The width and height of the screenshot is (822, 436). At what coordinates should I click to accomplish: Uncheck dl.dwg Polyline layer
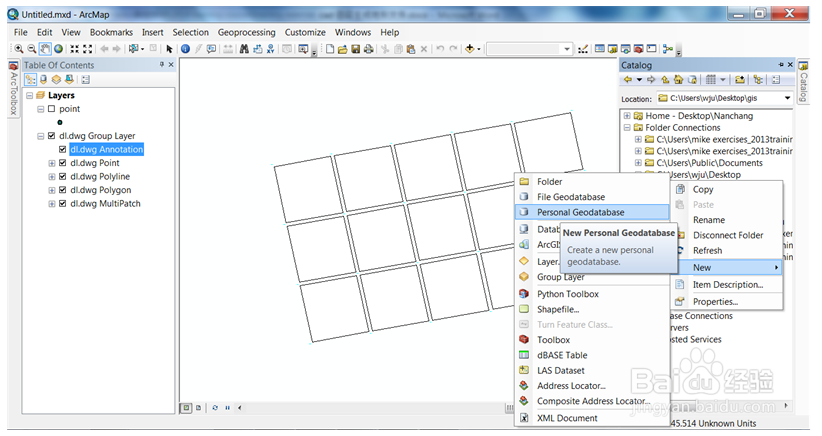coord(62,177)
